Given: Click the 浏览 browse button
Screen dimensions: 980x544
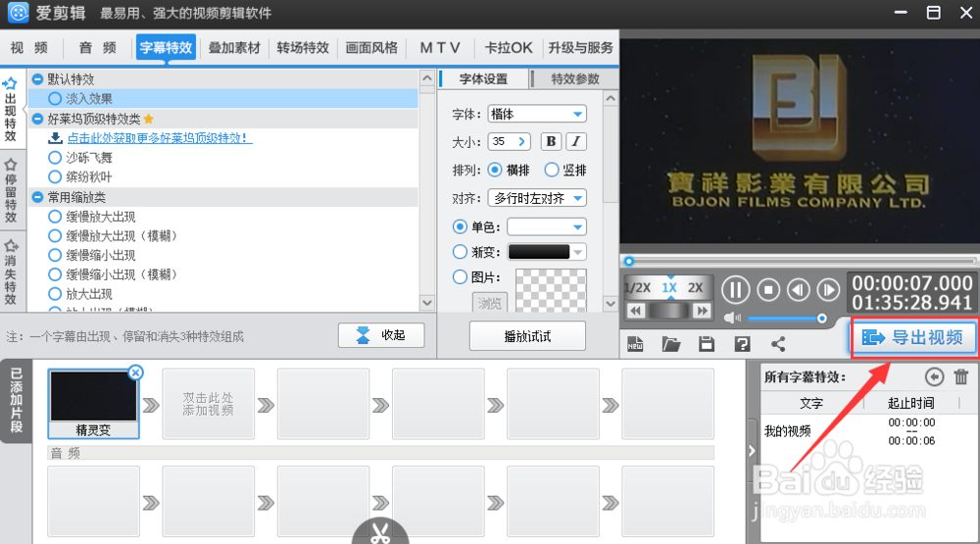Looking at the screenshot, I should [x=489, y=303].
